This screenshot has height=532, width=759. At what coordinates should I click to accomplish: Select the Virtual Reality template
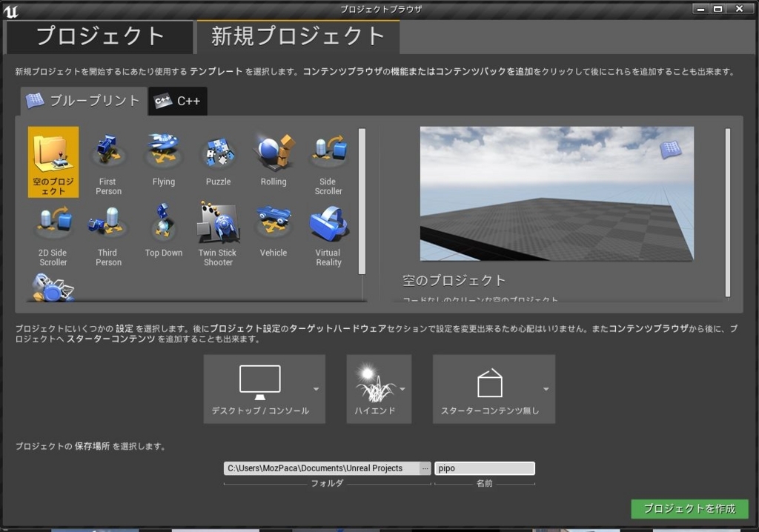click(328, 234)
